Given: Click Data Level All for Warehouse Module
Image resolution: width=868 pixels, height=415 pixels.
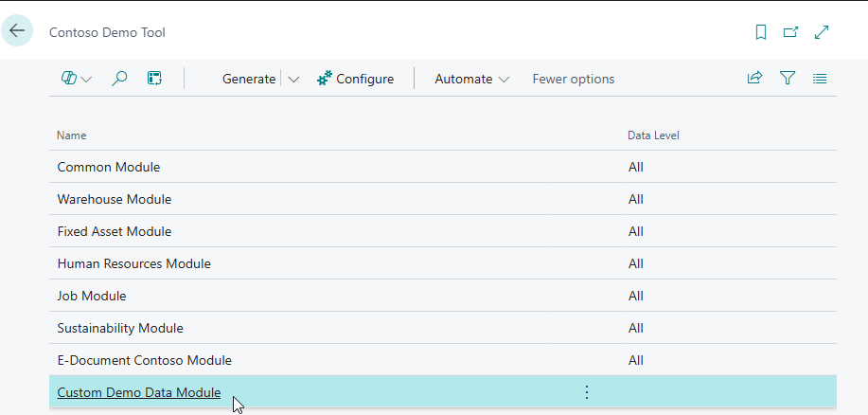Looking at the screenshot, I should click(x=635, y=199).
